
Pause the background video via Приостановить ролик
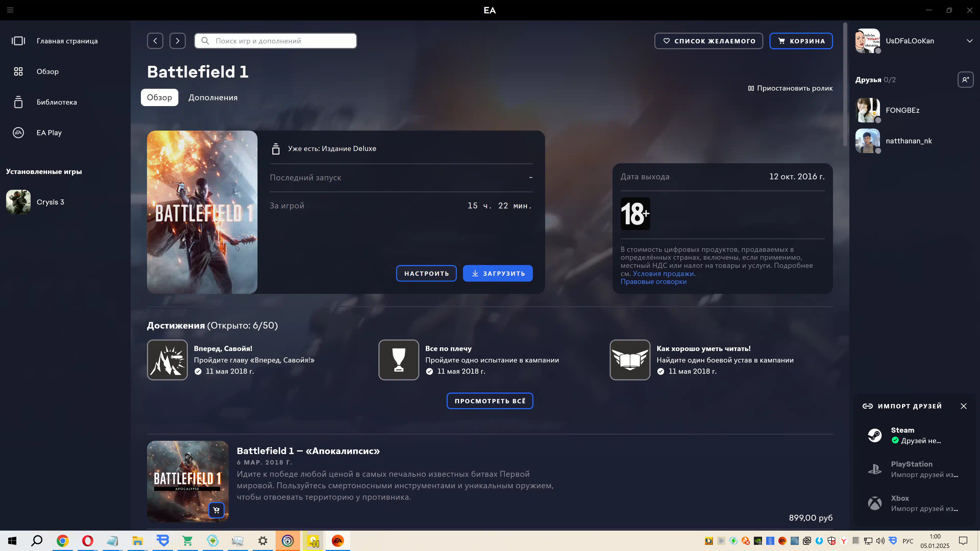point(790,88)
